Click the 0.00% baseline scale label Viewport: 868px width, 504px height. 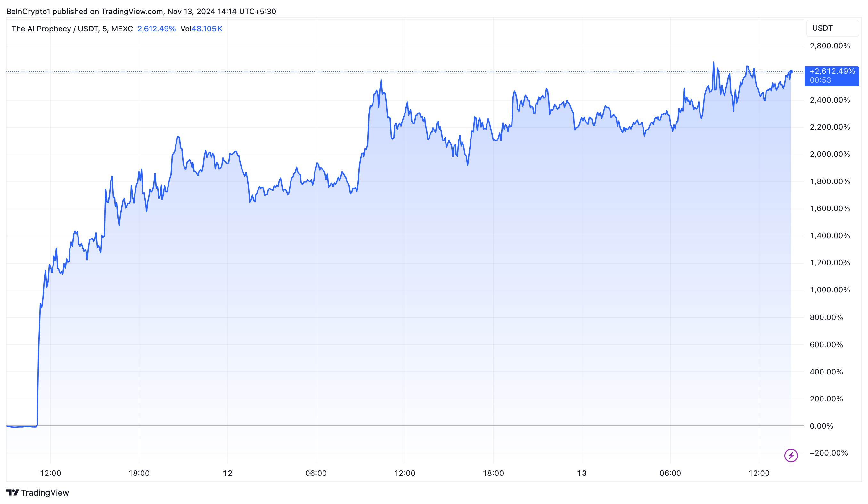(821, 426)
